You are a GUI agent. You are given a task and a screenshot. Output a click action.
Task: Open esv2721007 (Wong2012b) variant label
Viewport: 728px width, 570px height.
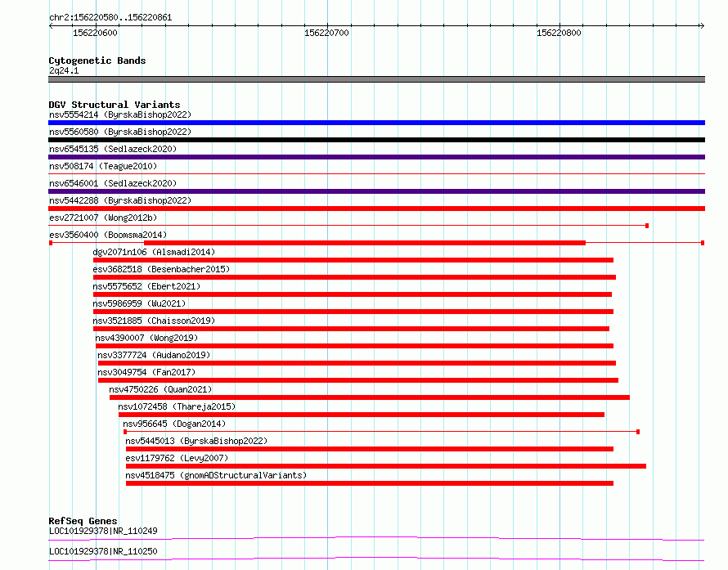point(103,218)
